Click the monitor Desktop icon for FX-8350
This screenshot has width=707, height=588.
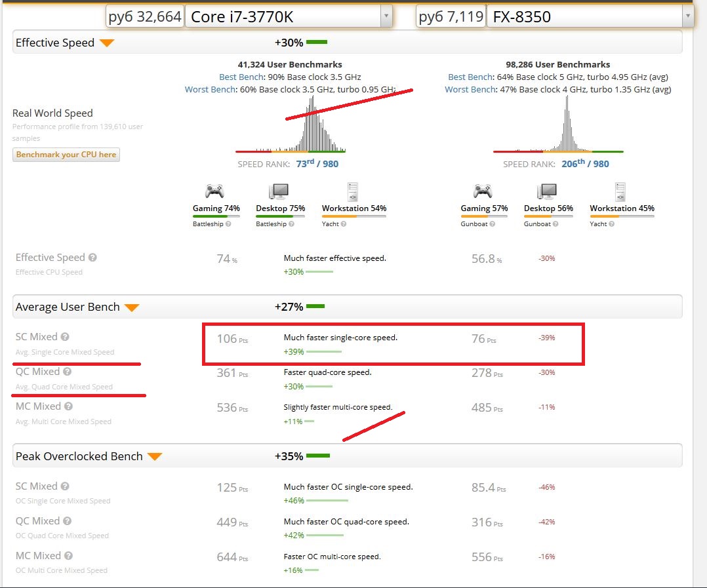(x=548, y=191)
